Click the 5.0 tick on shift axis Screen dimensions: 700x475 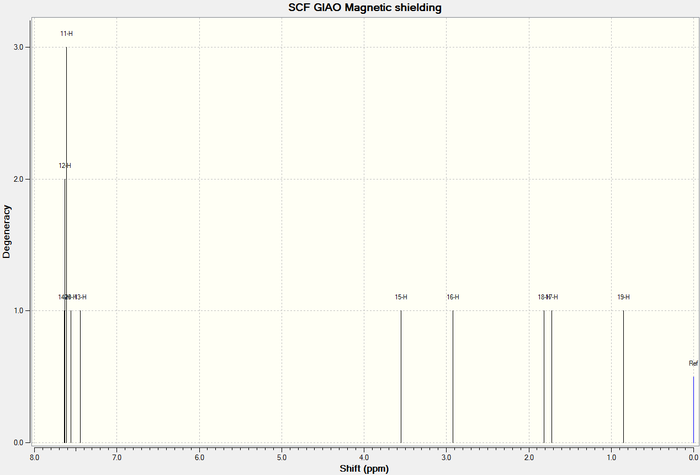(282, 457)
